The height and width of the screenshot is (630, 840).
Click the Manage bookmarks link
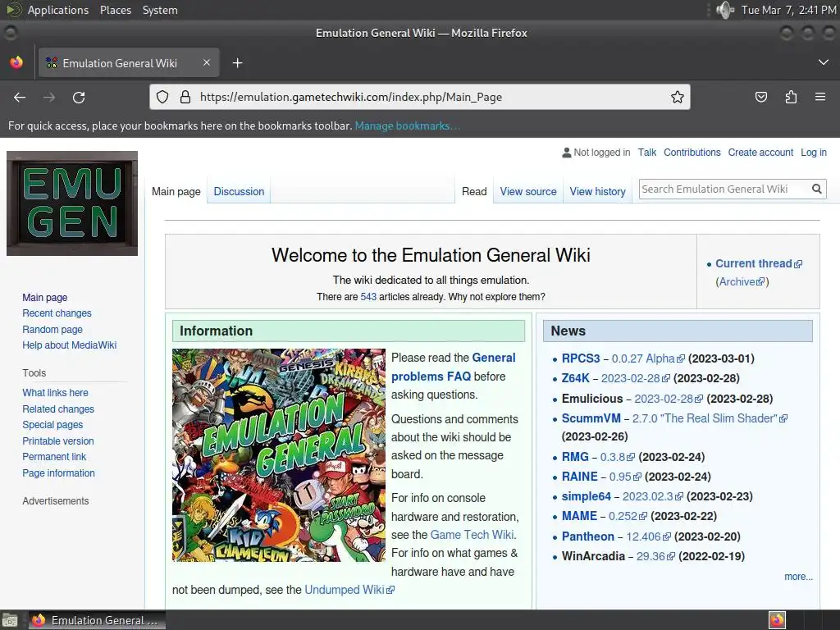(407, 126)
